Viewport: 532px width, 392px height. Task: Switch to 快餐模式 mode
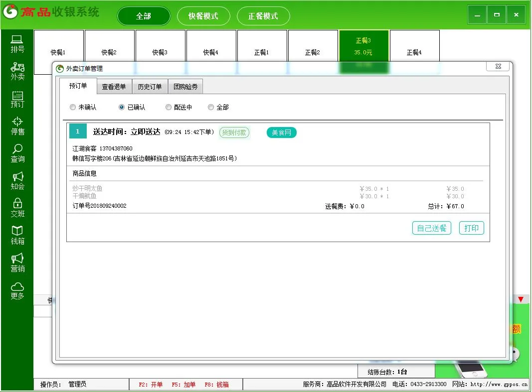[203, 16]
